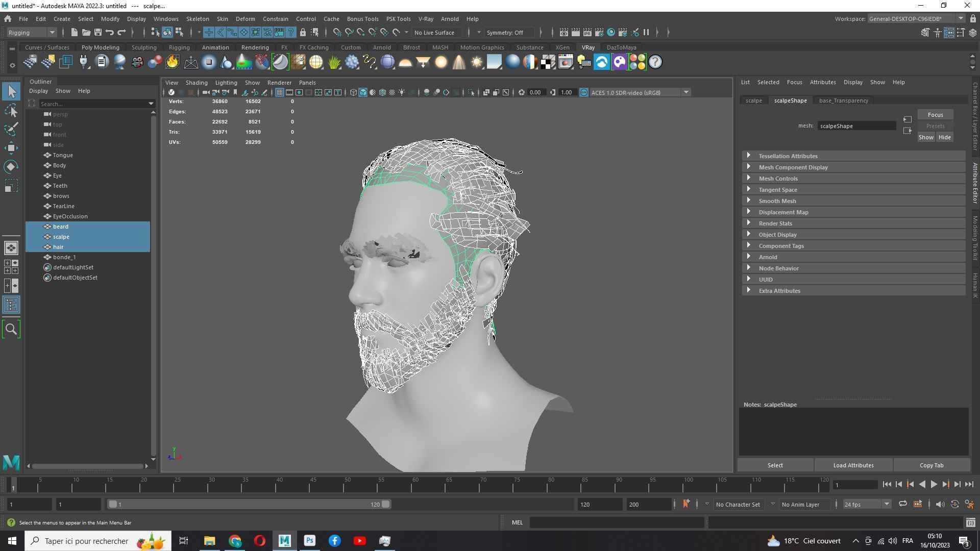Open the Deform menu
Image resolution: width=980 pixels, height=551 pixels.
(245, 19)
